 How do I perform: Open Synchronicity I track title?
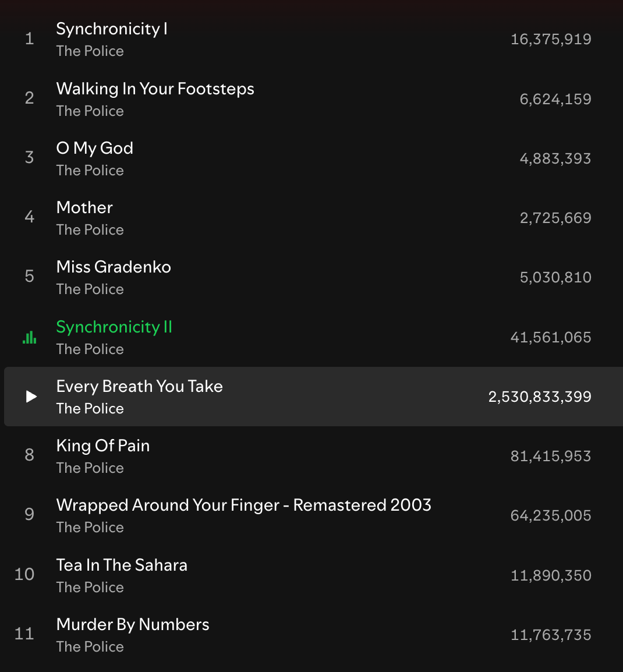(112, 29)
